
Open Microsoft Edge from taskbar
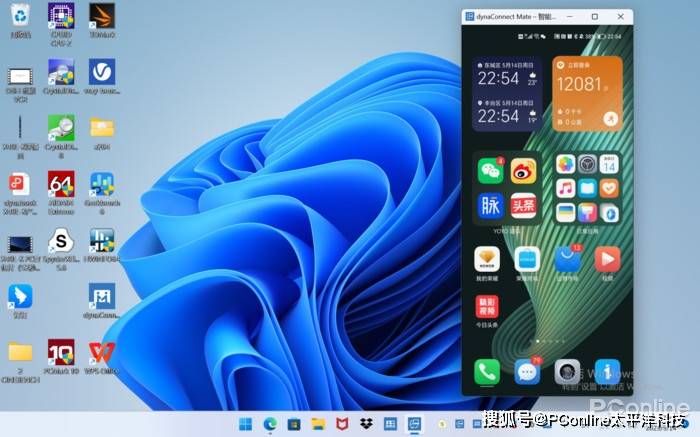tap(270, 424)
